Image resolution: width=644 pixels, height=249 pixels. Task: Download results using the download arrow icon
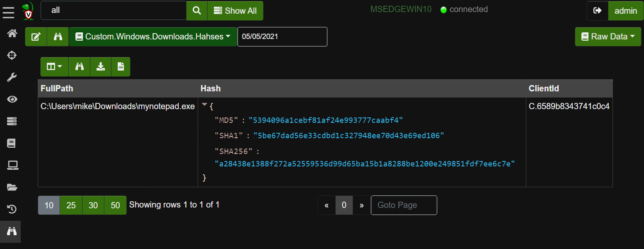[101, 66]
